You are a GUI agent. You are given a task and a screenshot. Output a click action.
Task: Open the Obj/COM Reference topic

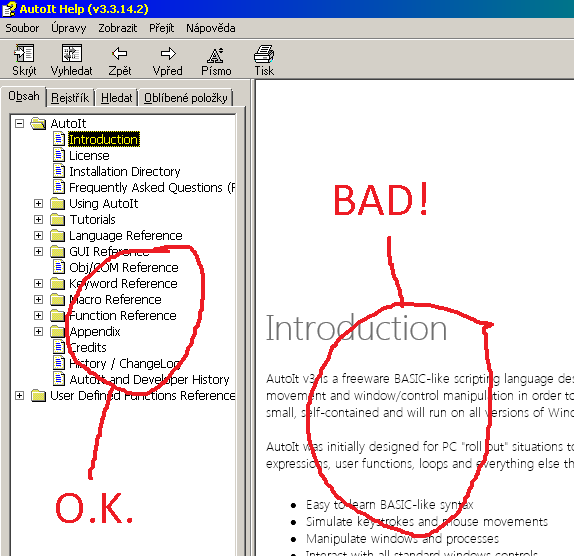click(x=124, y=268)
